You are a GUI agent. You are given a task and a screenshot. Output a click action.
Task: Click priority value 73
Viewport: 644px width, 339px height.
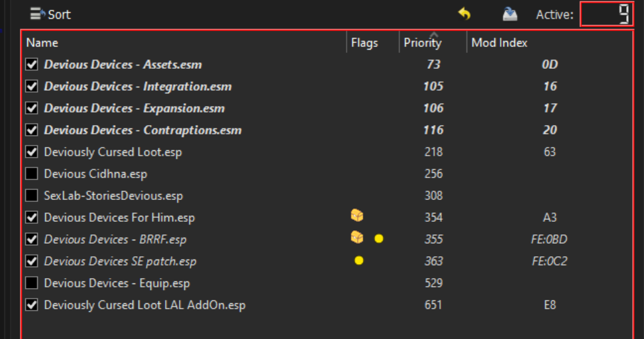click(x=433, y=64)
